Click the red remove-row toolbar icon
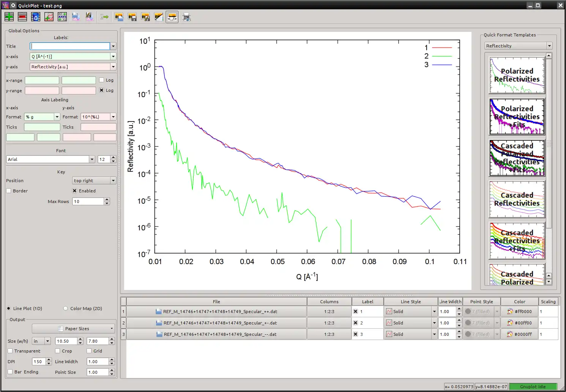This screenshot has height=392, width=566. point(22,17)
